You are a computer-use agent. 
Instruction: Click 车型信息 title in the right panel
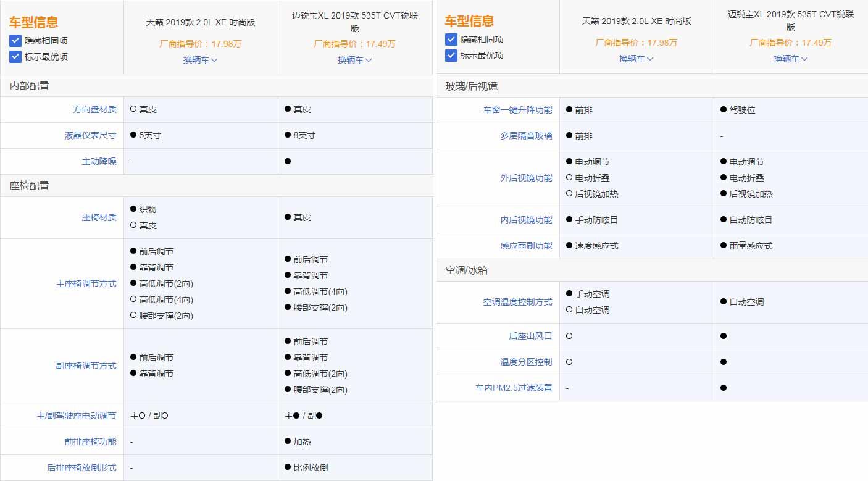point(470,21)
